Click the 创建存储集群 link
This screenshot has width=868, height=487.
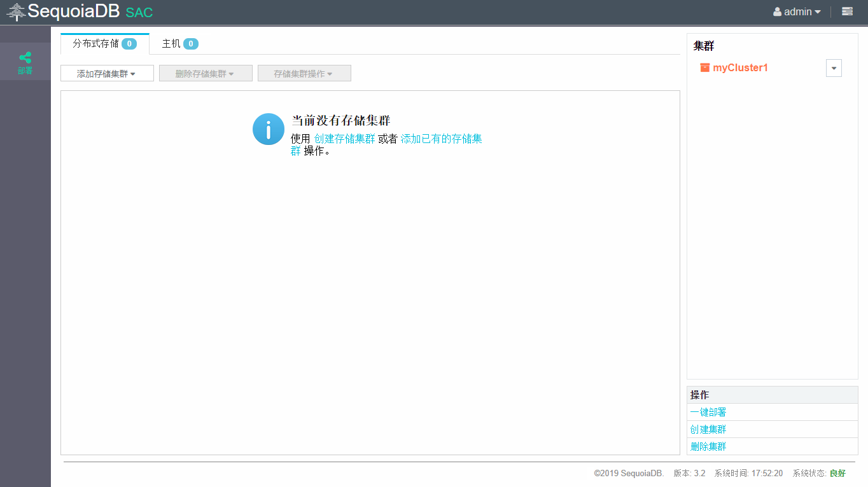[x=344, y=139]
